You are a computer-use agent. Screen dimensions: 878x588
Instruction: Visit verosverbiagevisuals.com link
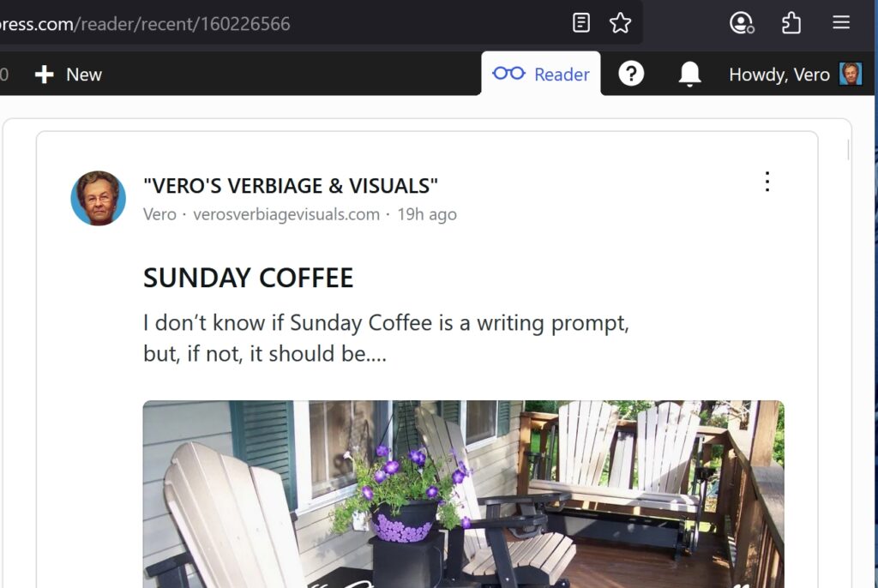coord(286,214)
